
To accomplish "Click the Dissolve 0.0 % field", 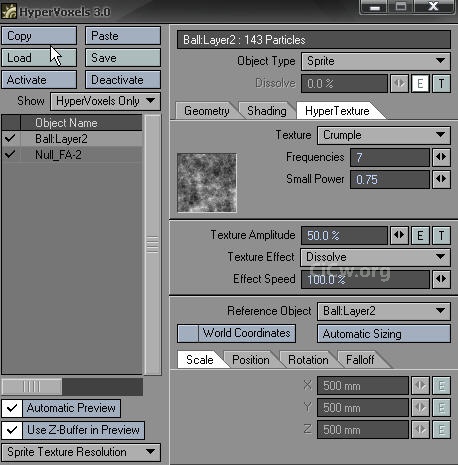I will coord(344,83).
